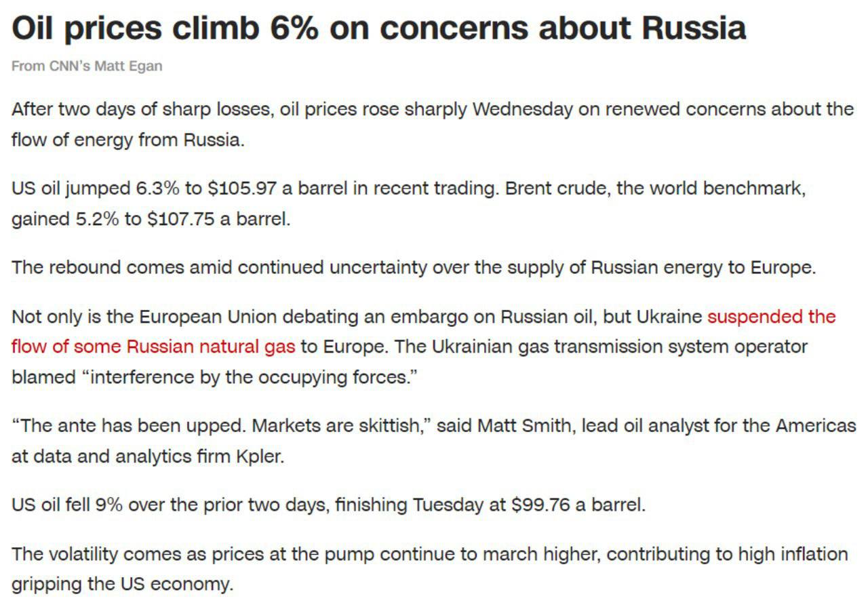Click the "$105.97" US oil price
The width and height of the screenshot is (868, 607).
pyautogui.click(x=242, y=189)
